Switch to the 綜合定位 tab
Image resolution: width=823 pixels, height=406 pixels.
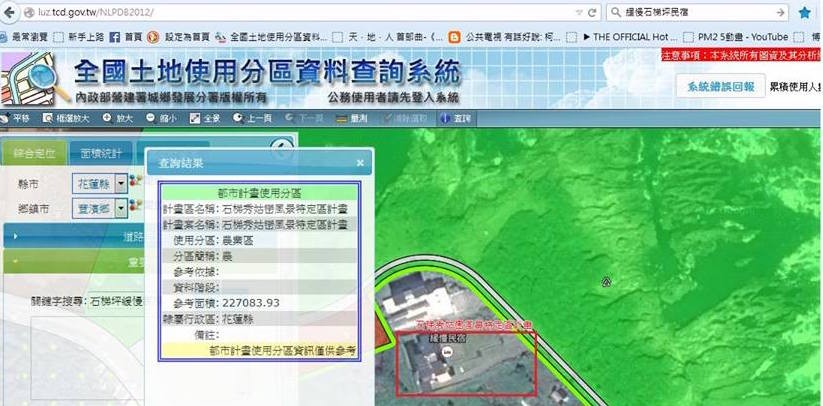[x=34, y=153]
